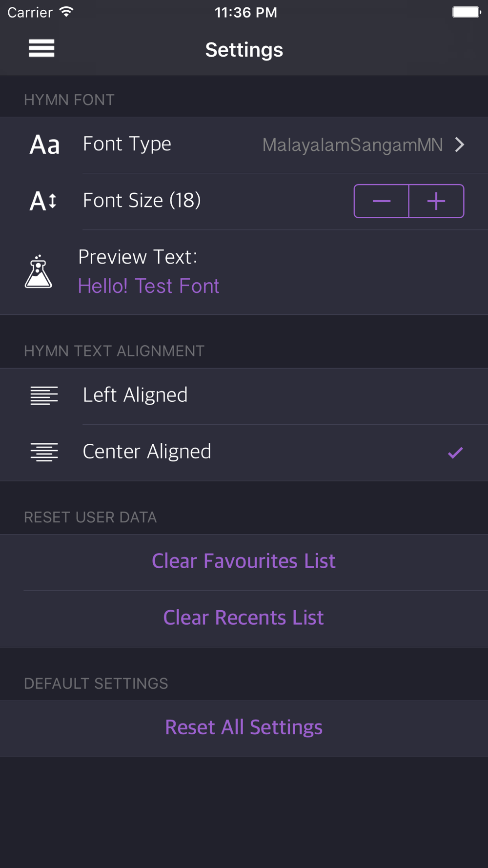Image resolution: width=488 pixels, height=868 pixels.
Task: Tap the Wi-Fi status icon
Action: (x=66, y=12)
